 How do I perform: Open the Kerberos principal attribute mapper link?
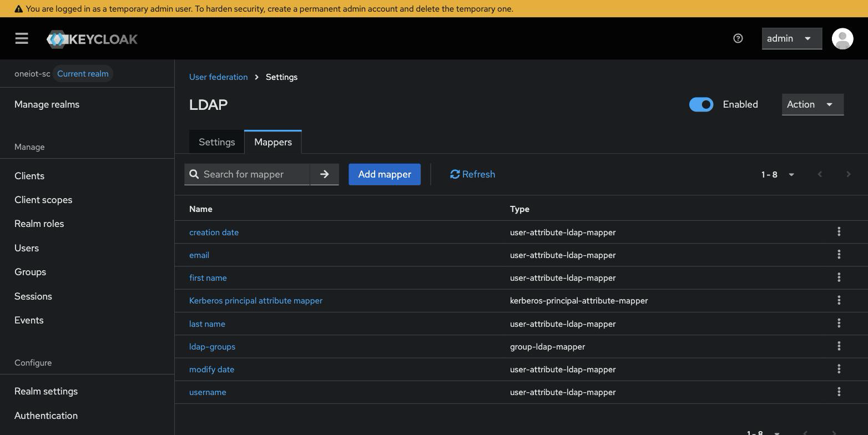(x=256, y=301)
